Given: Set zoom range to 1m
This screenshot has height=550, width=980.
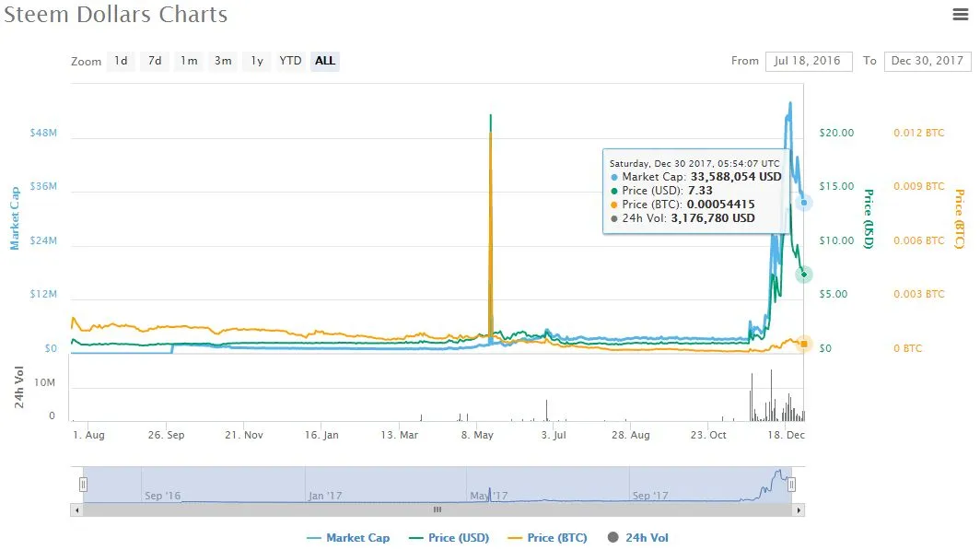Looking at the screenshot, I should click(x=189, y=61).
